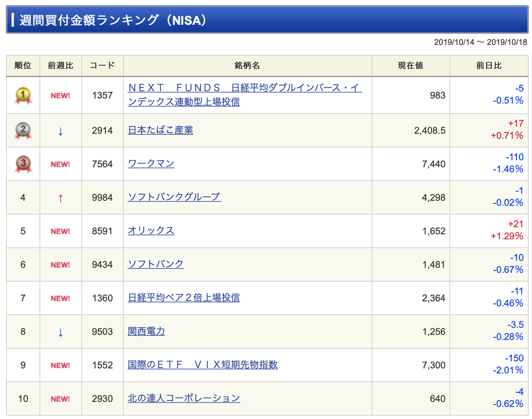The image size is (532, 419).
Task: Click stock code 2930
Action: (x=102, y=399)
